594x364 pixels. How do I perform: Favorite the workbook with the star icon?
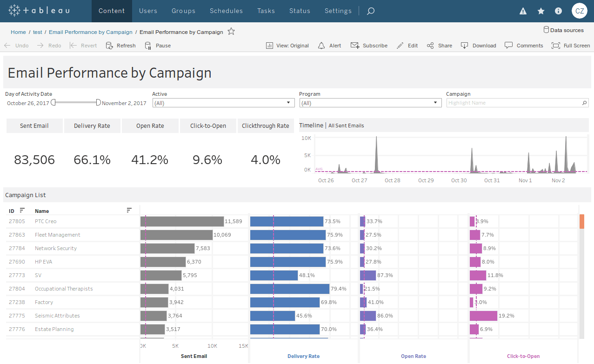tap(231, 32)
